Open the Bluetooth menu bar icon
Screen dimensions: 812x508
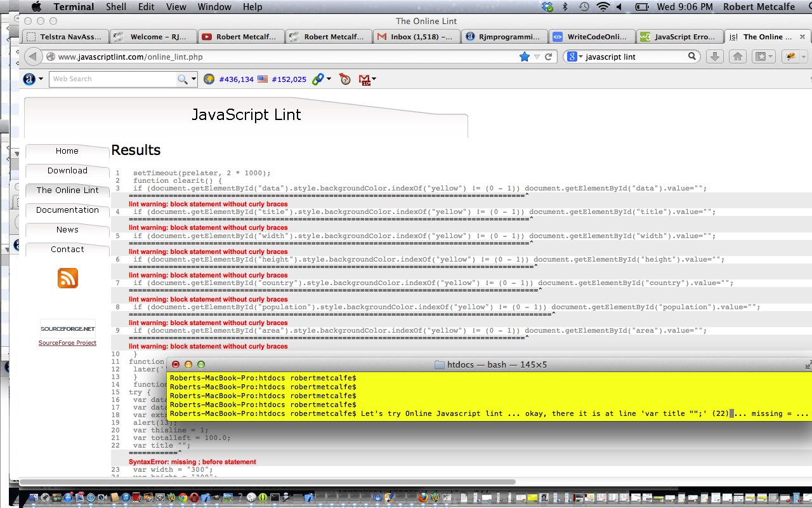[x=565, y=7]
